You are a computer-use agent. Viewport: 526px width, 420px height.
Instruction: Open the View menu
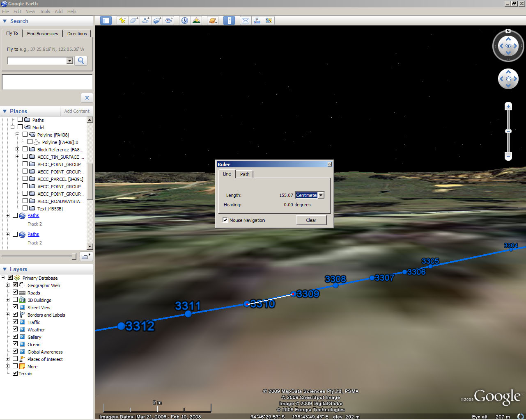tap(30, 11)
